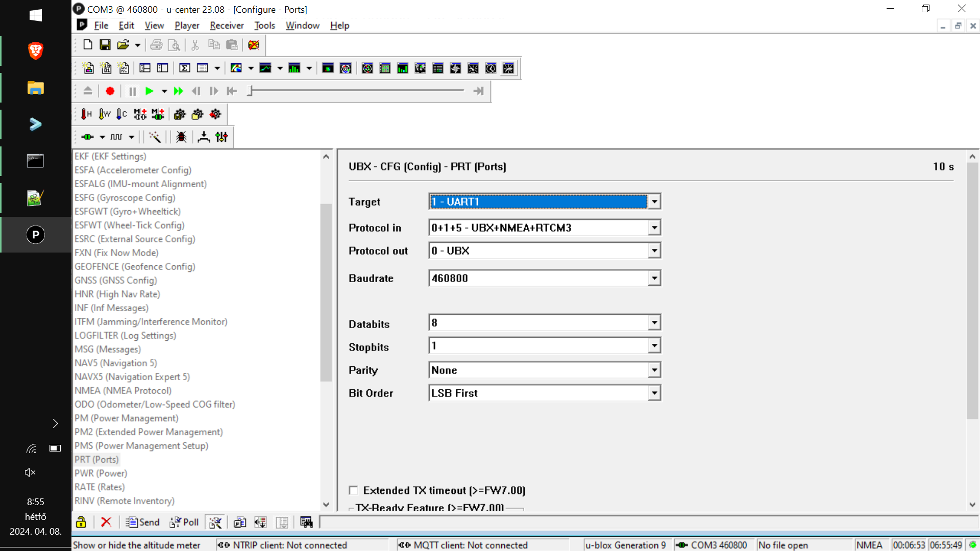The height and width of the screenshot is (551, 980).
Task: Click the red Record button in the player toolbar
Action: tap(110, 91)
